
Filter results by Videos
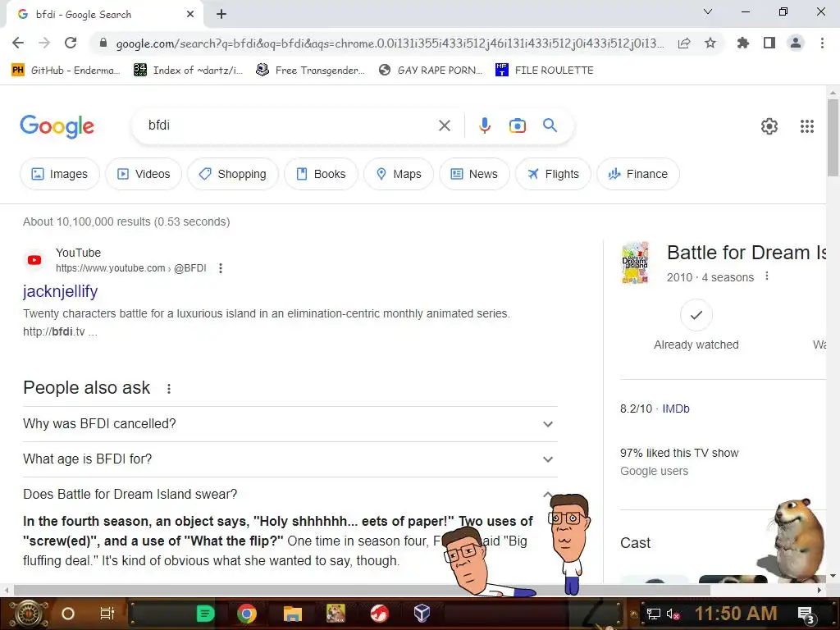(144, 174)
